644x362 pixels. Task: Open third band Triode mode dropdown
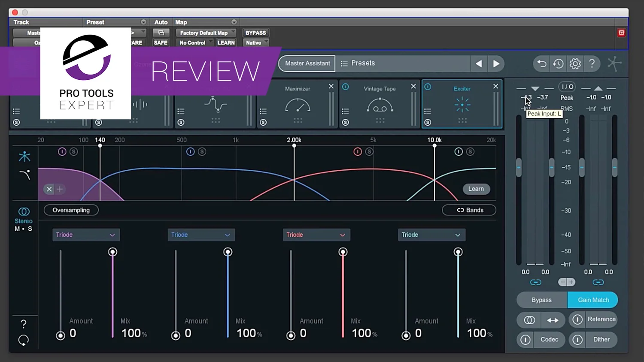316,235
